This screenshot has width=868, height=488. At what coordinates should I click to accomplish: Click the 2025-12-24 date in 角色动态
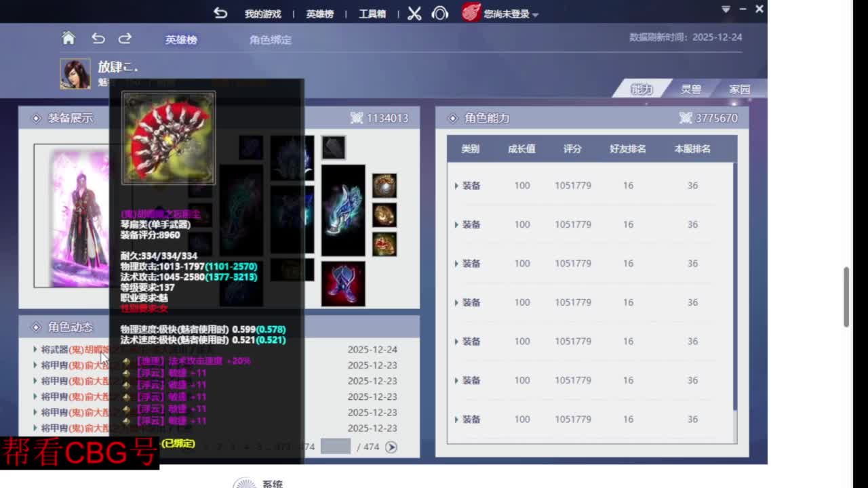[x=372, y=350]
